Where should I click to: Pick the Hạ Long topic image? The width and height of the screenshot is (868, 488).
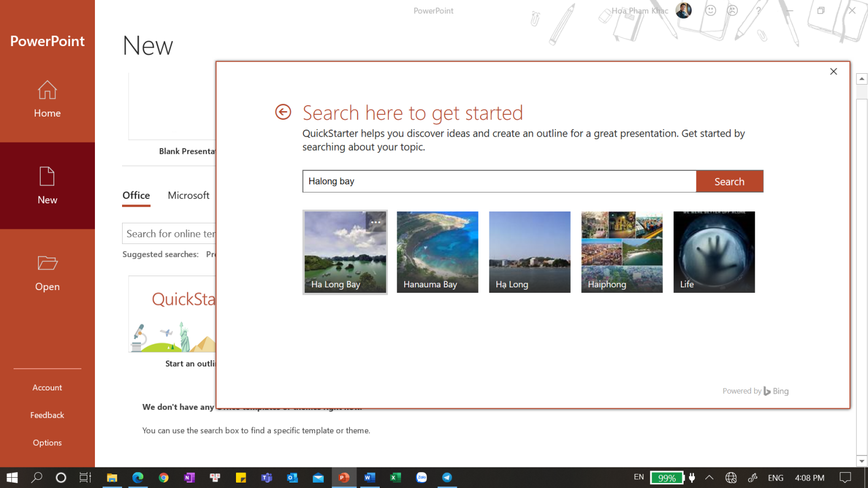click(529, 252)
